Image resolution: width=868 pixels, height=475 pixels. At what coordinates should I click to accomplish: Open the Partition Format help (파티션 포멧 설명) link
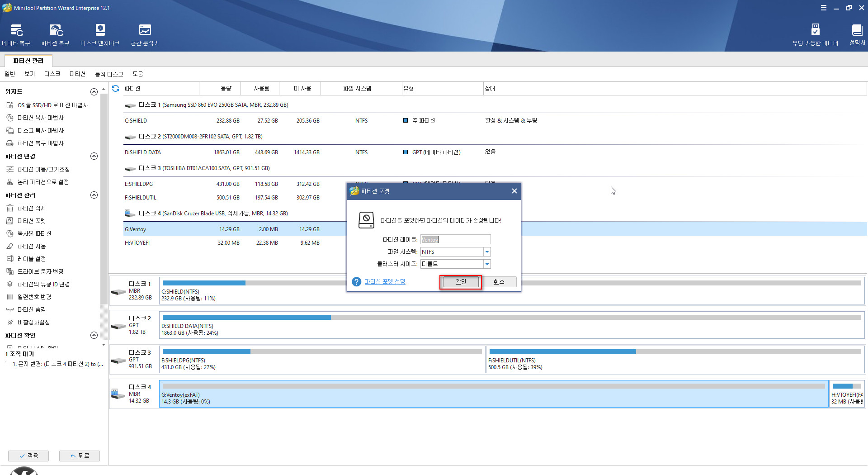tap(385, 282)
